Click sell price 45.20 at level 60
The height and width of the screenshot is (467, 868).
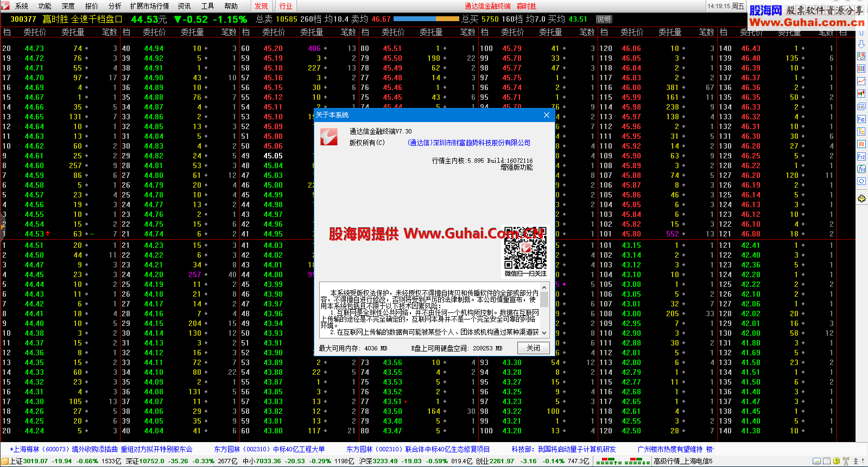tap(273, 48)
